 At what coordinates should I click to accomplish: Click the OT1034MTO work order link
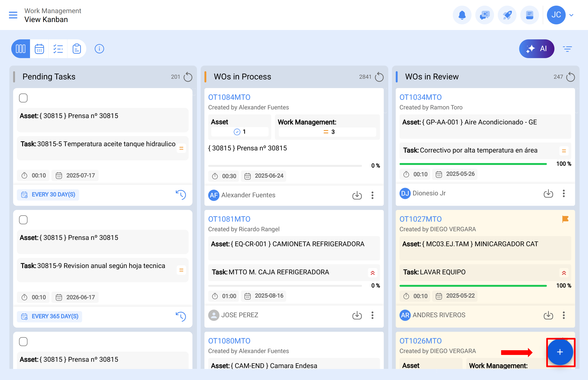(421, 97)
